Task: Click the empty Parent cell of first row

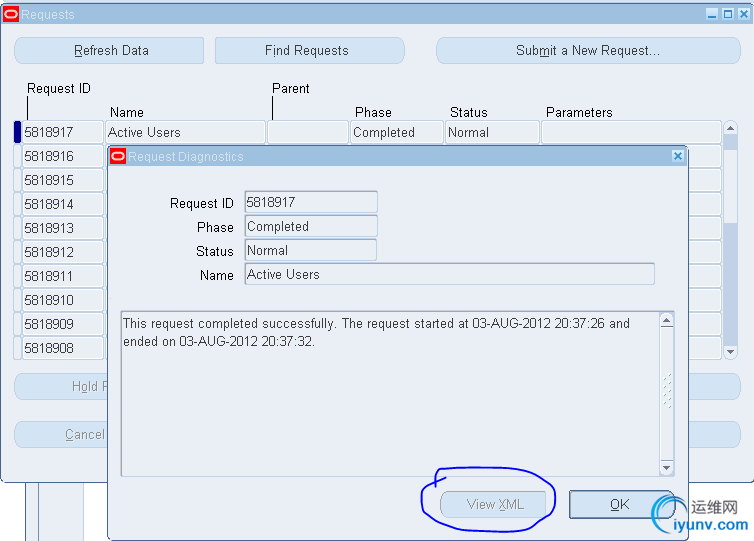Action: [308, 132]
